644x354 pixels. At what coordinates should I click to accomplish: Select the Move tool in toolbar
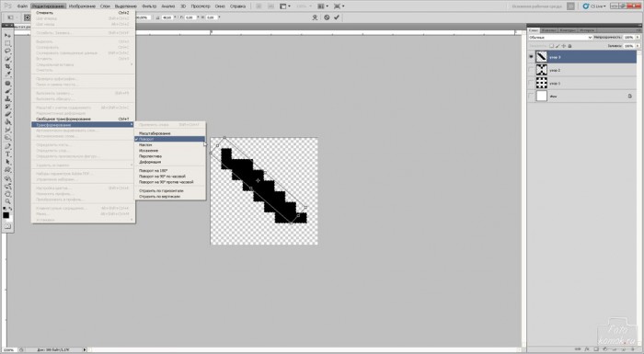point(7,36)
